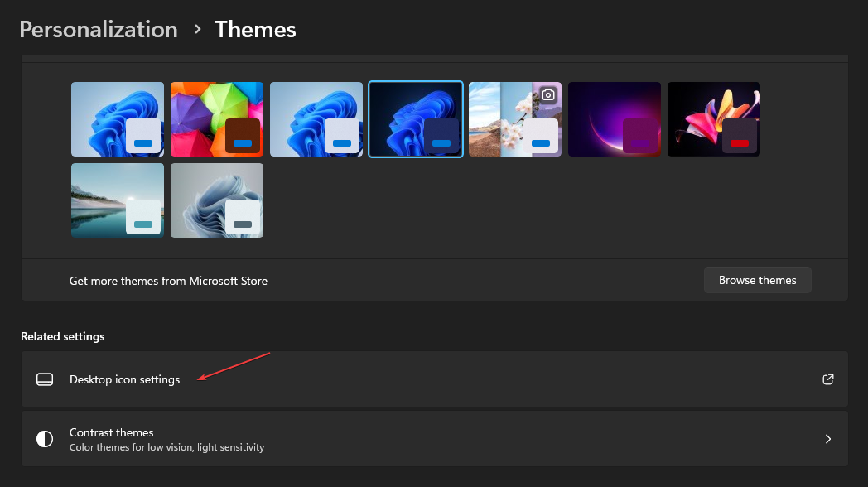Click the scrollbar on the right edge

tap(862, 166)
